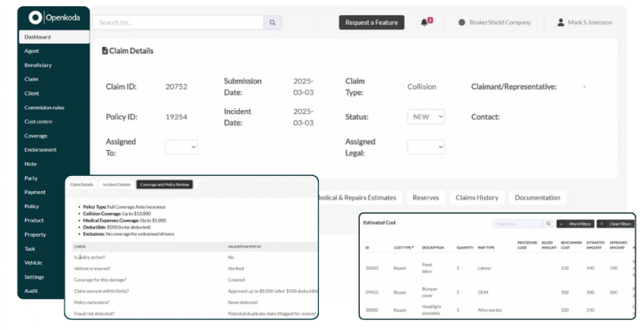Click the search magnifier button in top bar
Image resolution: width=644 pixels, height=330 pixels.
click(273, 23)
